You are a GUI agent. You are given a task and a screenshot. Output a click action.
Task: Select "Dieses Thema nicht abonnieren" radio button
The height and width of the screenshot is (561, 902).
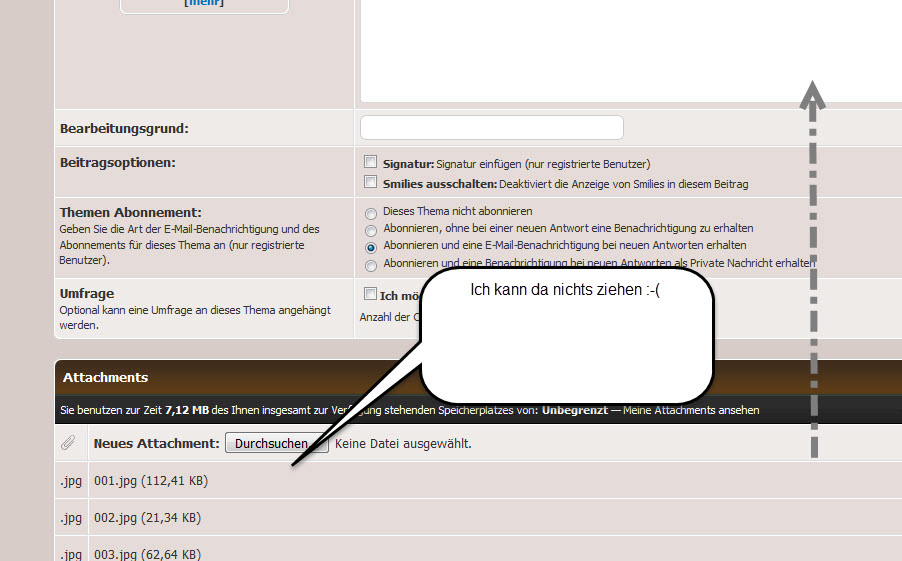tap(372, 213)
